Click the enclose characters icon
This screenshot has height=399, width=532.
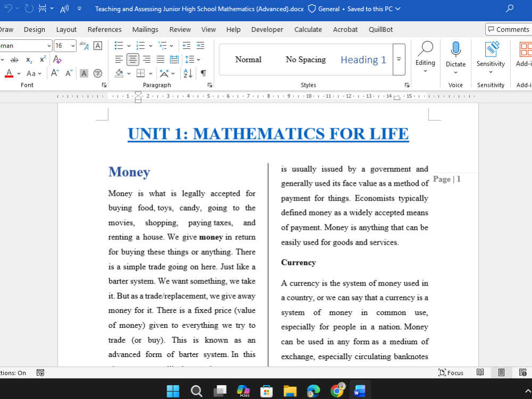click(x=98, y=73)
